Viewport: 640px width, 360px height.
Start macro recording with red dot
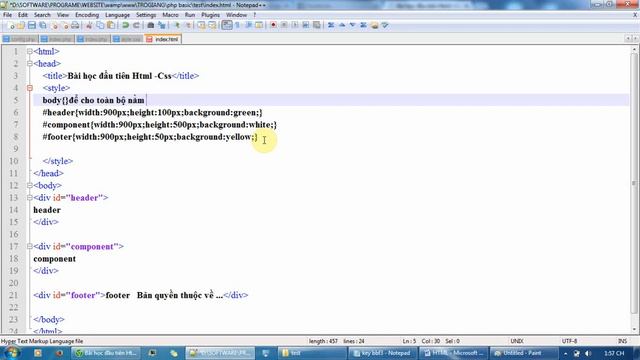point(273,25)
